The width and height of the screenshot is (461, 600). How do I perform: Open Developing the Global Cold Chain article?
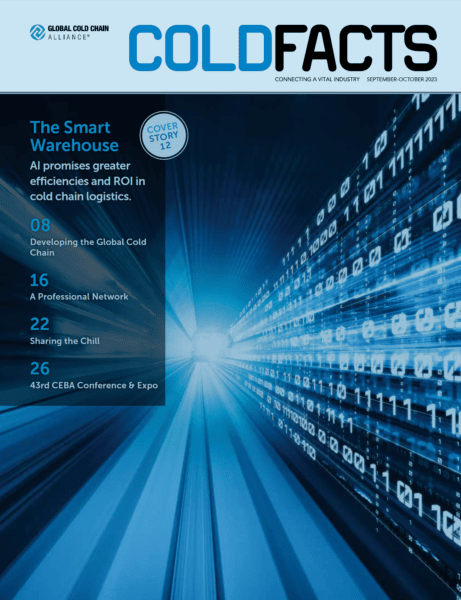88,247
